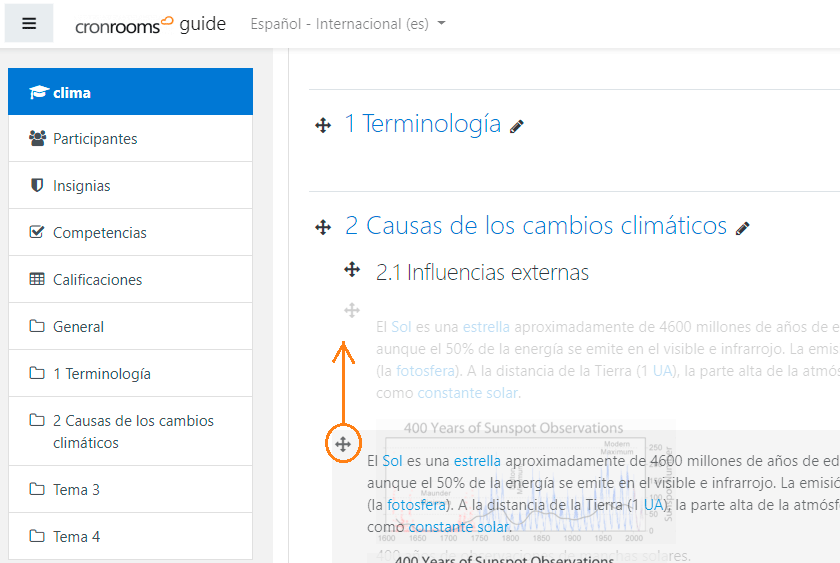Edit the 2 Causas section title with the pencil icon

[742, 228]
